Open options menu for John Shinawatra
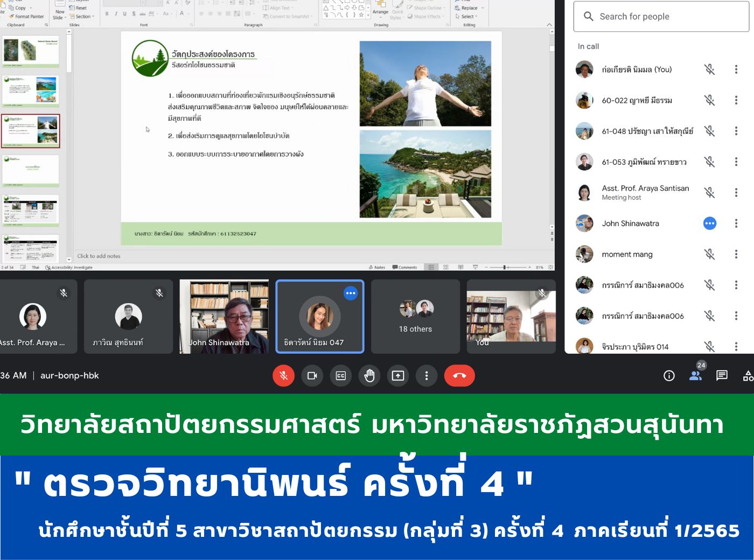 point(736,223)
